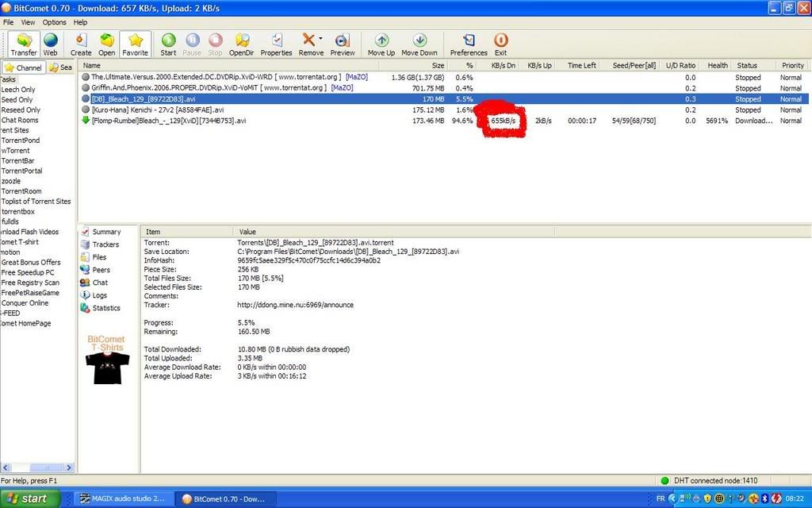Sort tasks by the Name column header

(x=229, y=65)
